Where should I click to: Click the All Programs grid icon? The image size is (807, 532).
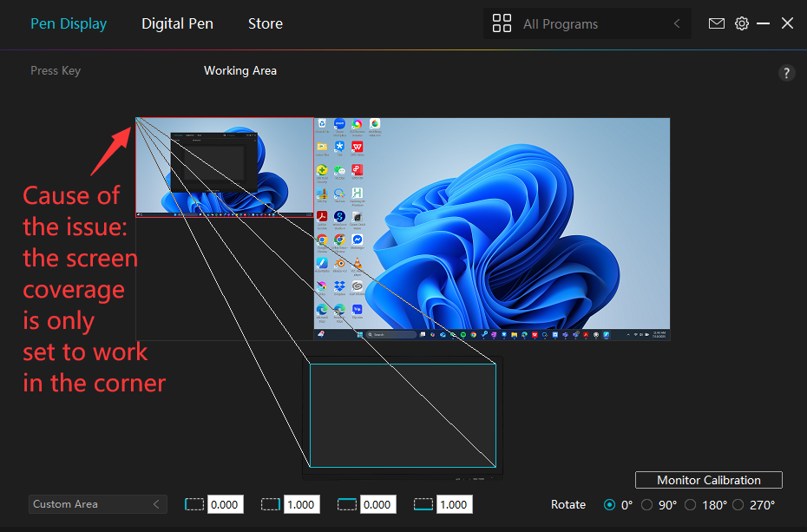click(502, 23)
